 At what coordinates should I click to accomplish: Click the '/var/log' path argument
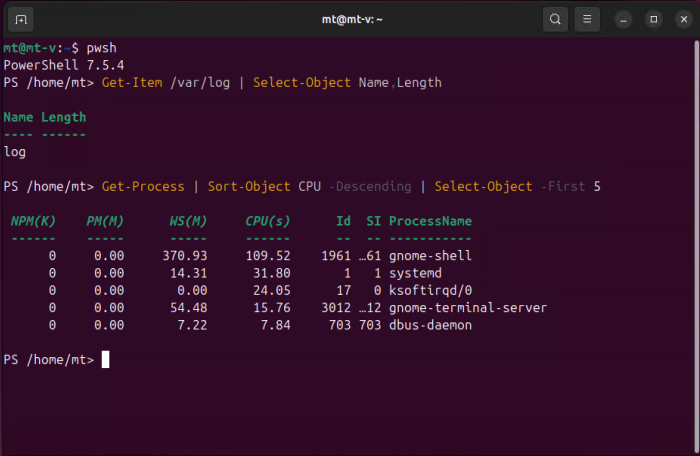point(200,83)
